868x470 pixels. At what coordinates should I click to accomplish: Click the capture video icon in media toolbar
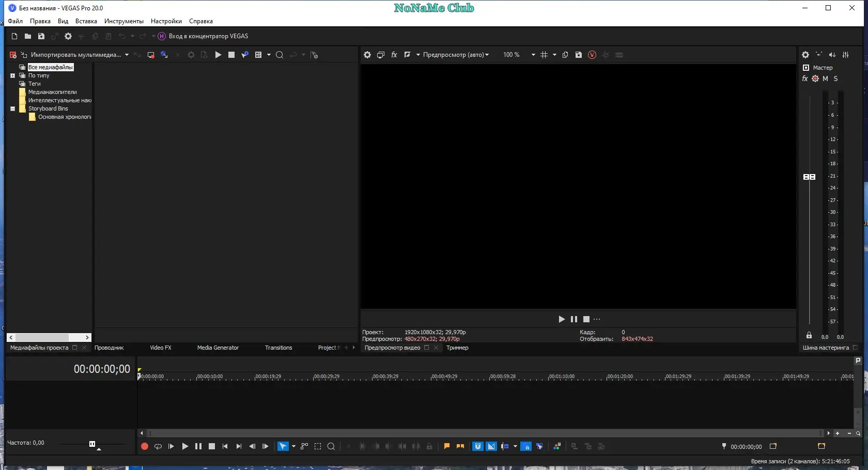[151, 55]
